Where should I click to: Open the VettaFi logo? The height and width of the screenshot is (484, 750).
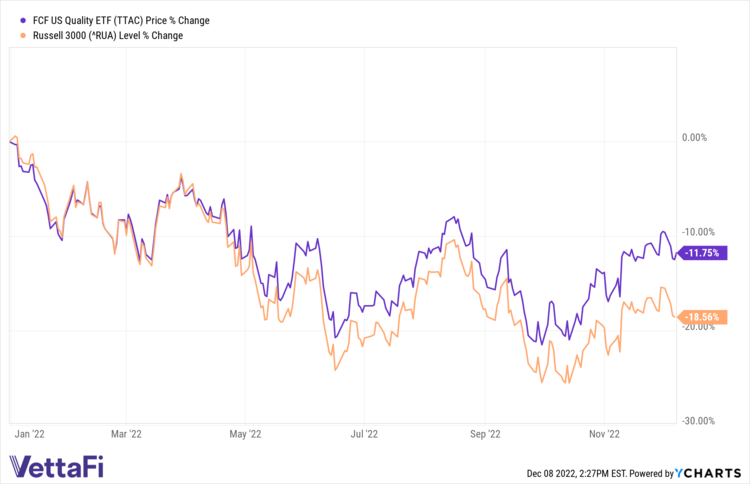click(x=56, y=466)
